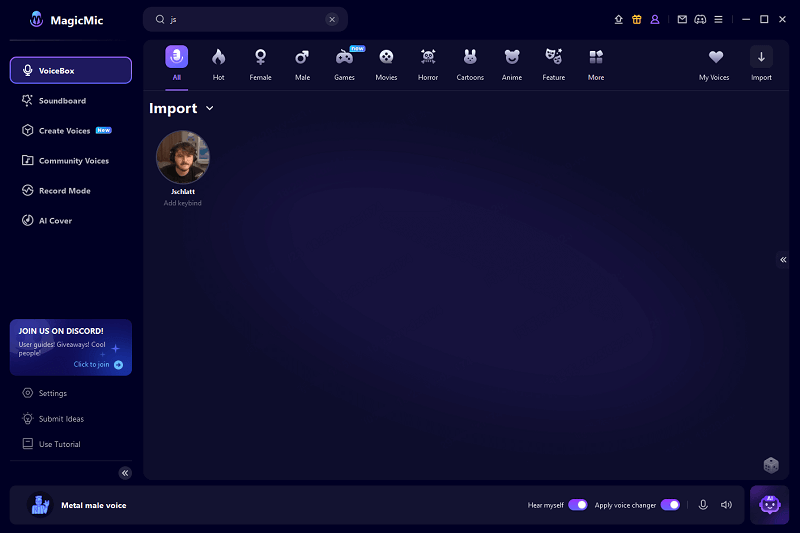Open the Horror voices category
The width and height of the screenshot is (800, 533).
pyautogui.click(x=428, y=64)
